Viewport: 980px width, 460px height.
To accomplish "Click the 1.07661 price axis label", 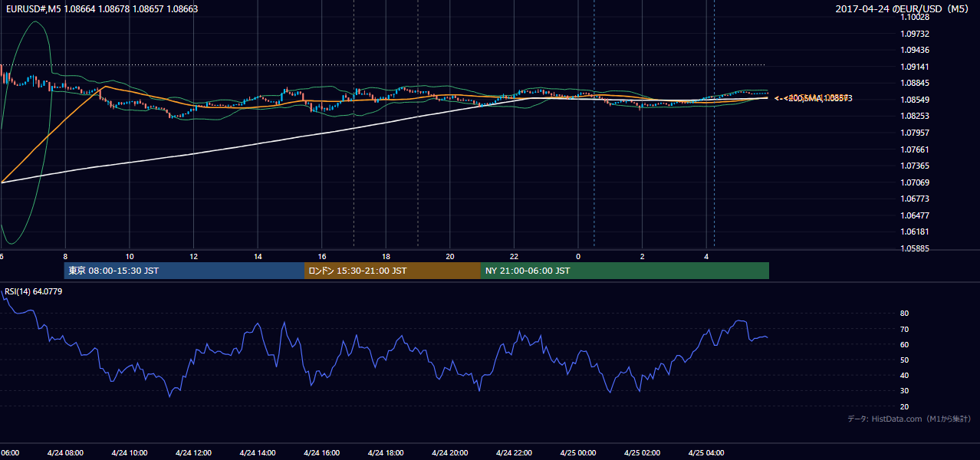I will point(916,149).
